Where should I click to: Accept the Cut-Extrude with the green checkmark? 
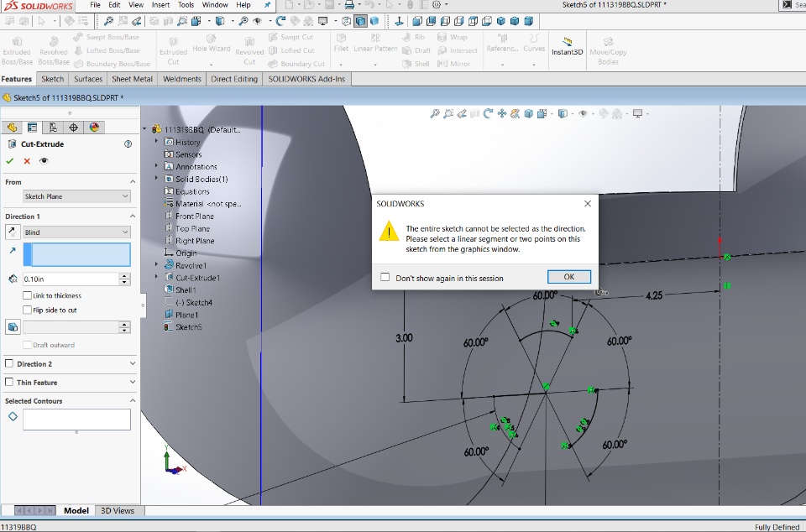[x=10, y=161]
